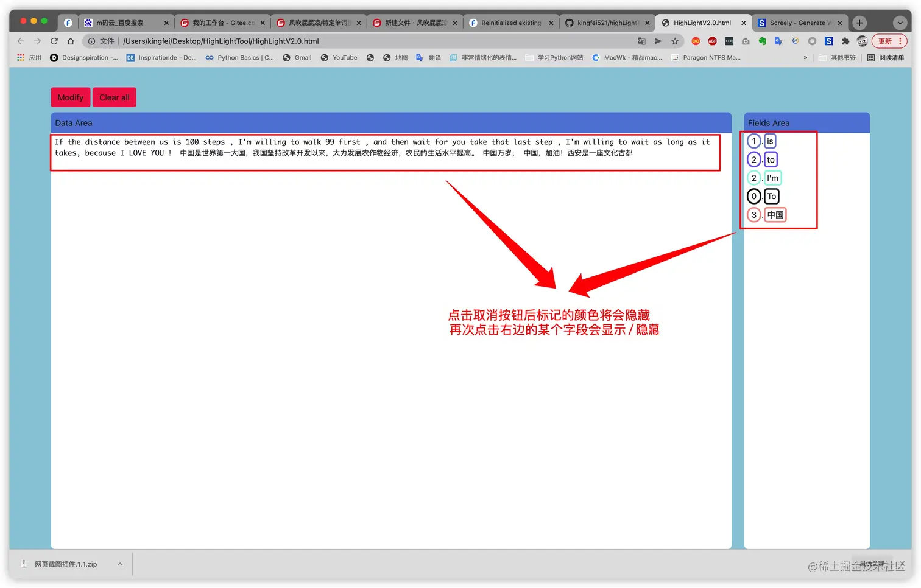Reload the HighLightV2.0 page
This screenshot has height=588, width=921.
coord(54,41)
